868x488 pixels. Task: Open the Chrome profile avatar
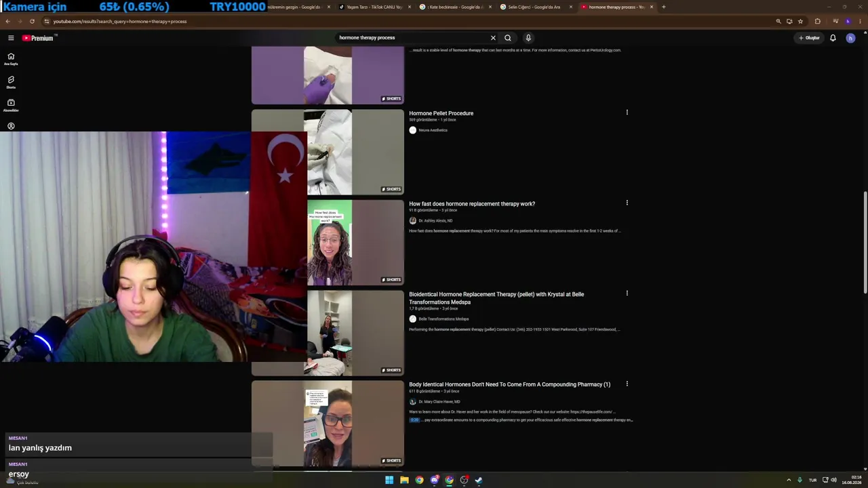pos(848,21)
